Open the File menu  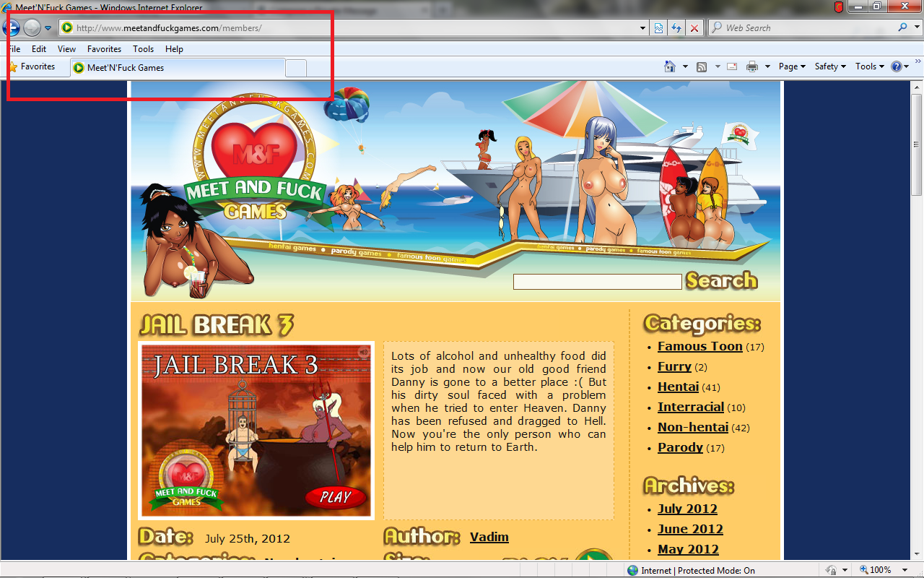coord(14,49)
